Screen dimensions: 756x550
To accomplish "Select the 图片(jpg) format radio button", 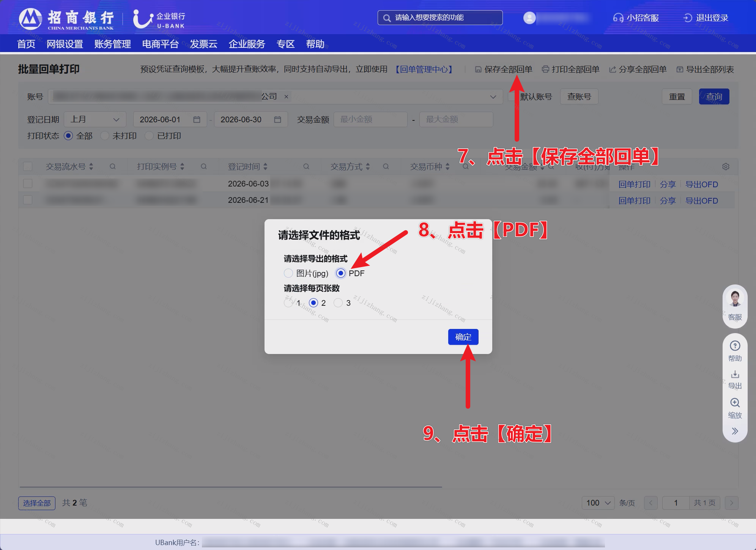I will 288,273.
